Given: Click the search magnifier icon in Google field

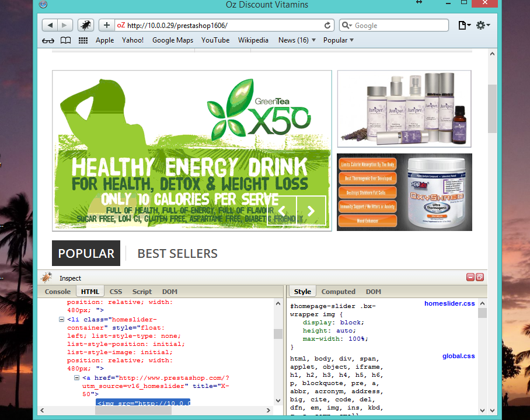Looking at the screenshot, I should pyautogui.click(x=347, y=25).
